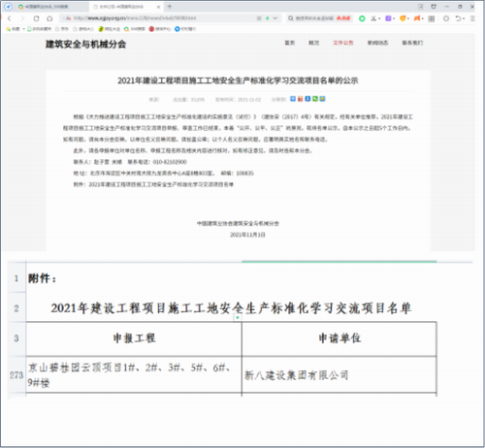Screen dimensions: 485x448
Task: Select spreadsheet row header 3
Action: pyautogui.click(x=16, y=338)
